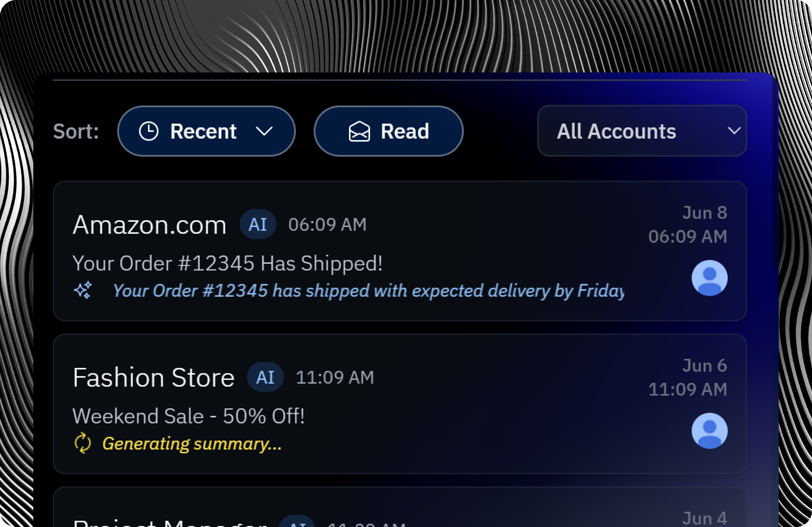Click the clock icon in Recent sort

click(x=149, y=131)
